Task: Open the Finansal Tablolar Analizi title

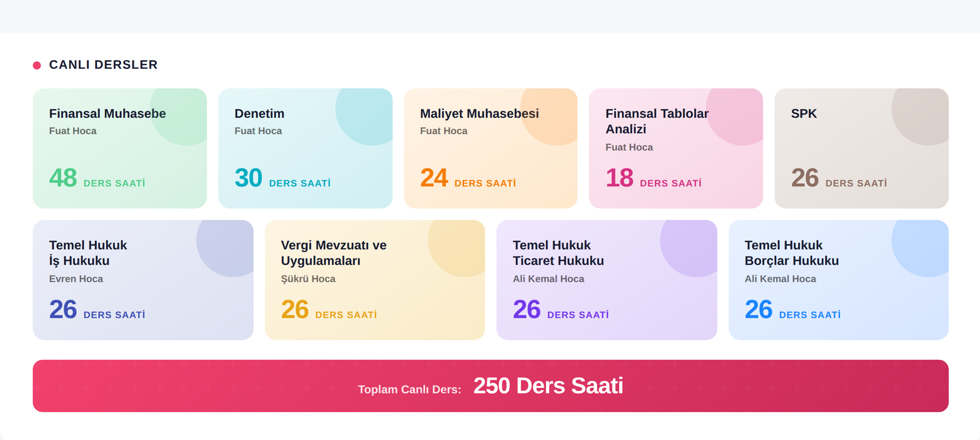Action: pyautogui.click(x=657, y=121)
